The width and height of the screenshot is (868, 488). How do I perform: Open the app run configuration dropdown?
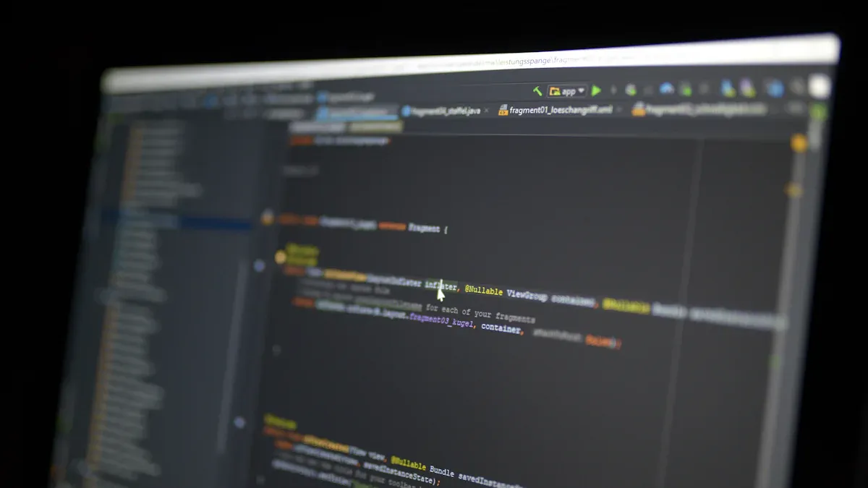coord(568,91)
